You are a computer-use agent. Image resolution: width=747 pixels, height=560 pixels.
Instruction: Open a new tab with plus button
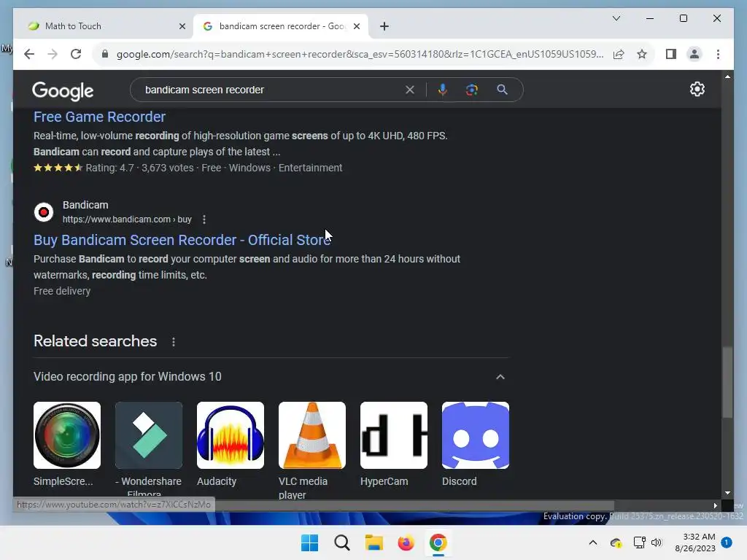[384, 26]
